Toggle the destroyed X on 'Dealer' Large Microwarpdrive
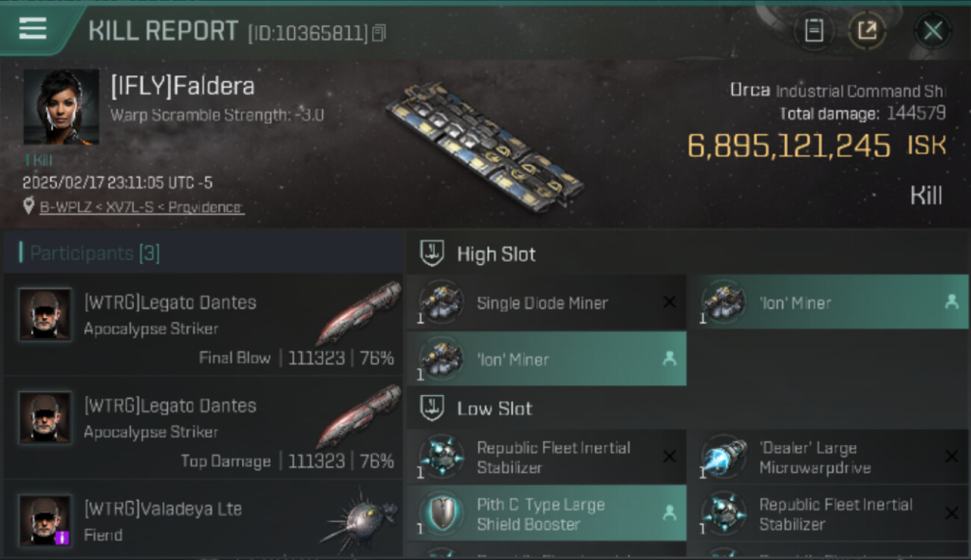 pos(952,456)
